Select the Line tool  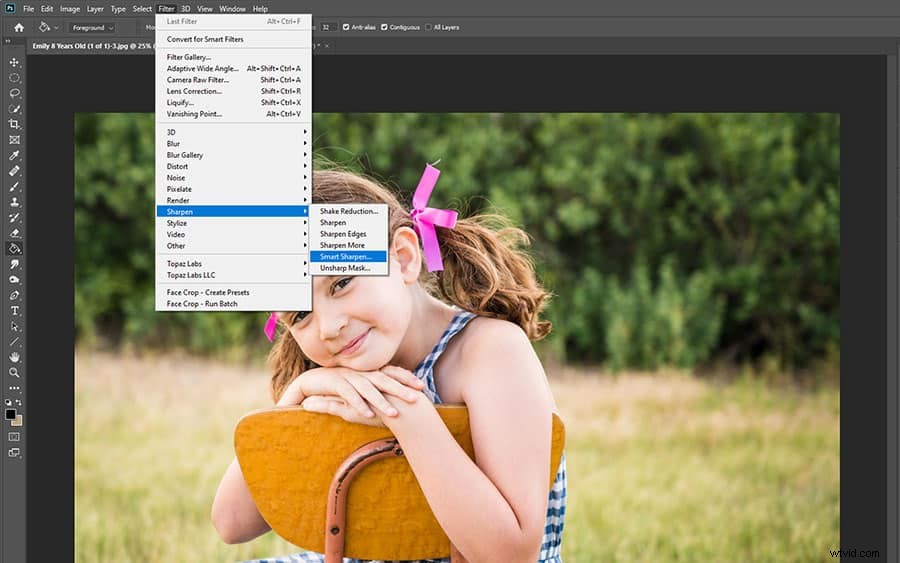click(14, 341)
